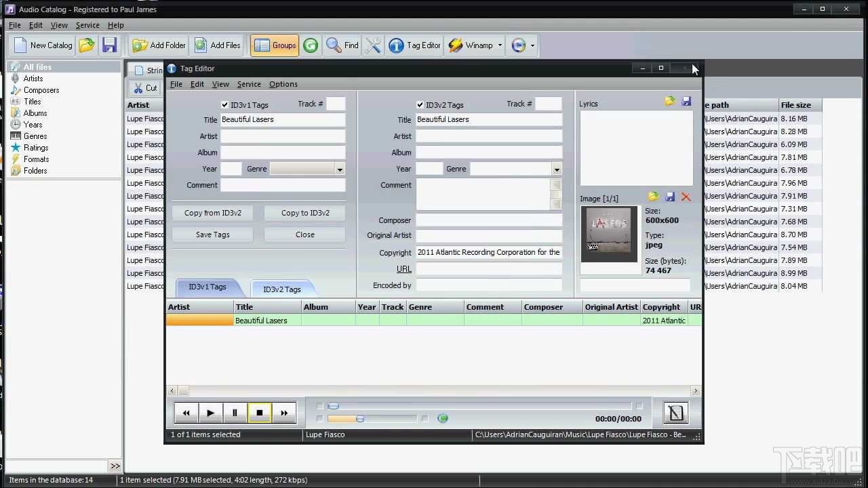Open catalog using the folder icon
The image size is (868, 488).
point(87,45)
